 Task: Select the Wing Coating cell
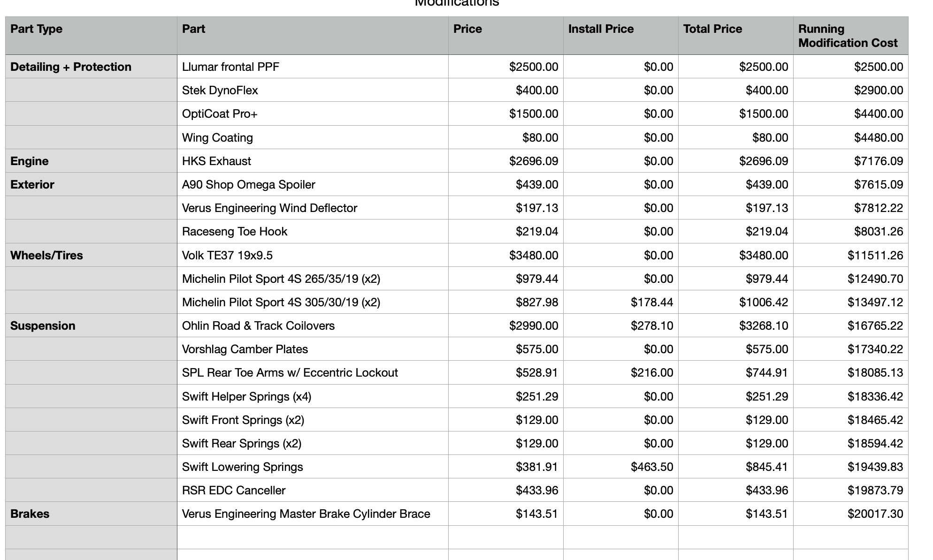[x=313, y=137]
